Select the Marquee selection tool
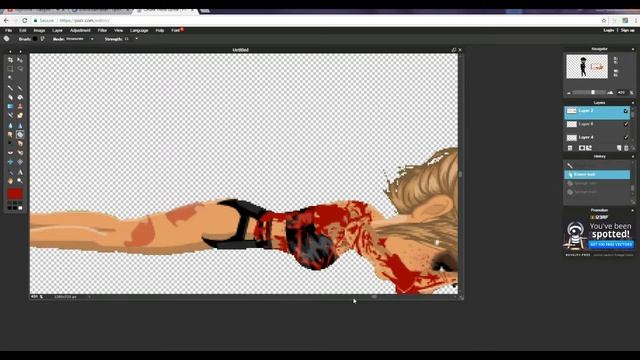Image resolution: width=640 pixels, height=360 pixels. [x=10, y=69]
